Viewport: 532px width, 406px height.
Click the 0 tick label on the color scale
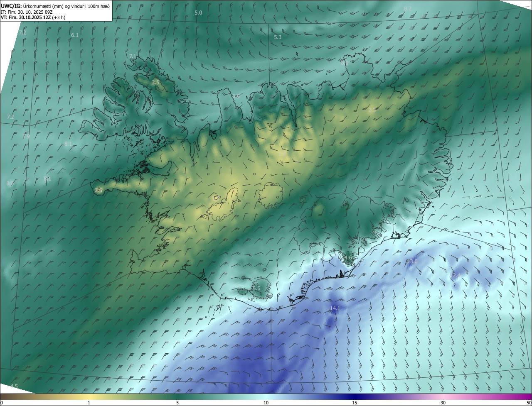2,403
